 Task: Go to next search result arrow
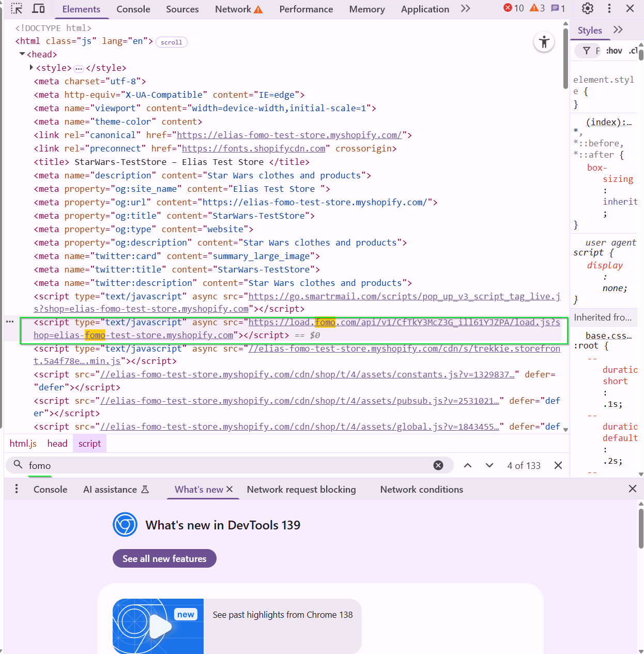489,465
